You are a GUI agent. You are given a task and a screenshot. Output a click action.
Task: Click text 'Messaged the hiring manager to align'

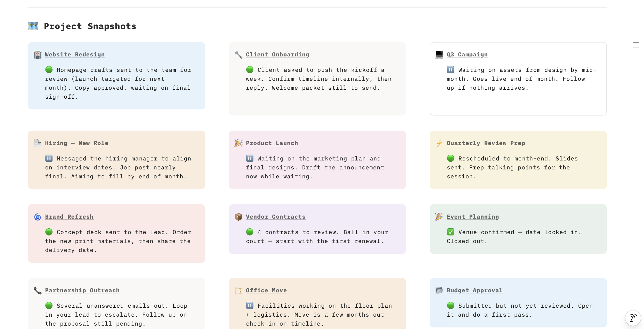click(124, 159)
